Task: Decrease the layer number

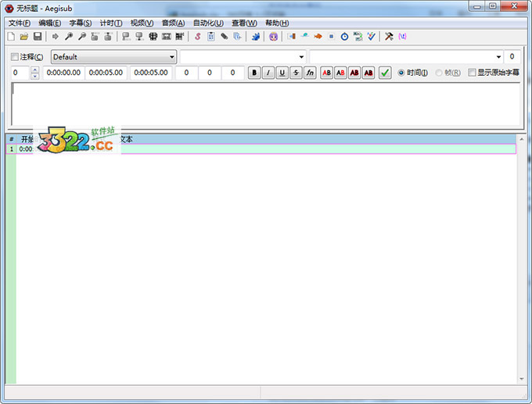Action: 35,76
